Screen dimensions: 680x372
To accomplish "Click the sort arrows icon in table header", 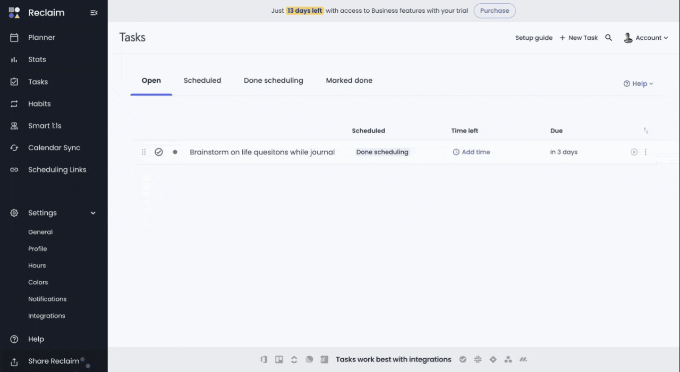I will click(x=646, y=131).
